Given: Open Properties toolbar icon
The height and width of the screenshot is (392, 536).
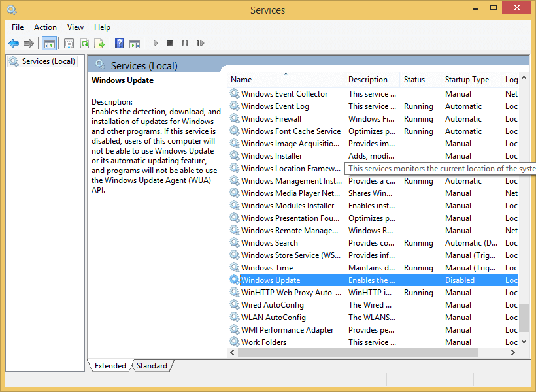Looking at the screenshot, I should (x=69, y=43).
